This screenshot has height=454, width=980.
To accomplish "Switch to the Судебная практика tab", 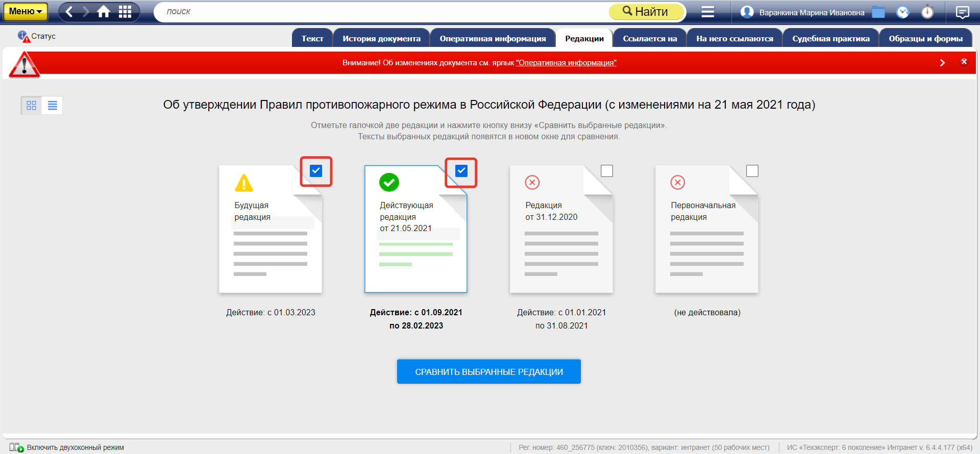I will point(830,39).
